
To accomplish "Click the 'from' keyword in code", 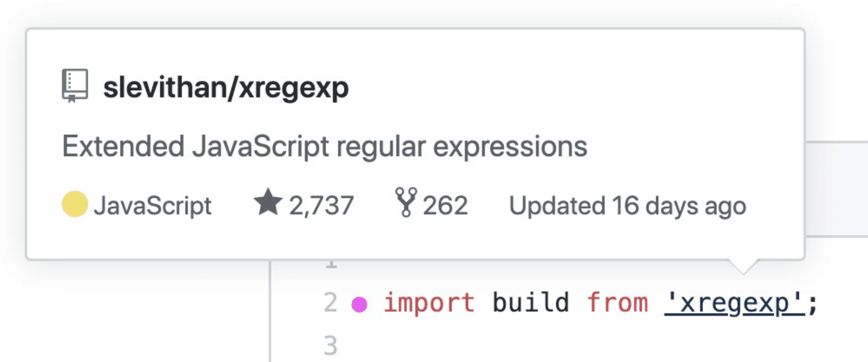I will (x=617, y=303).
